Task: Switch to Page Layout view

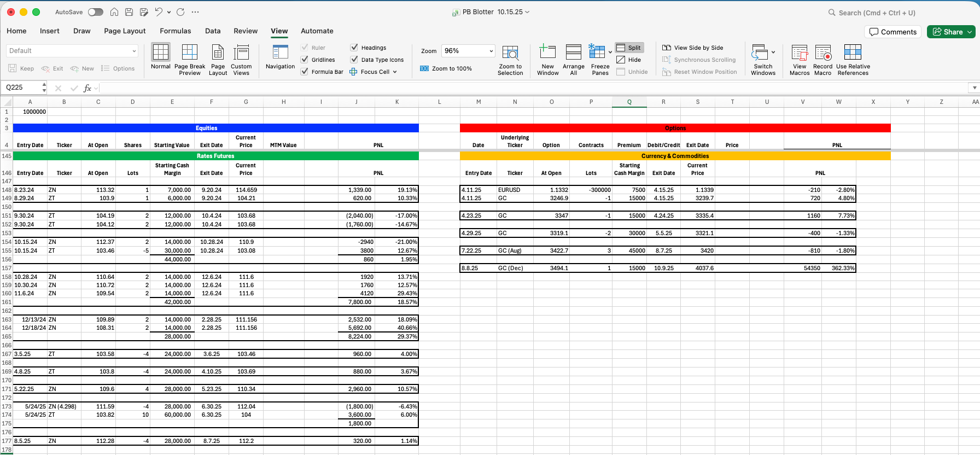Action: pyautogui.click(x=218, y=60)
